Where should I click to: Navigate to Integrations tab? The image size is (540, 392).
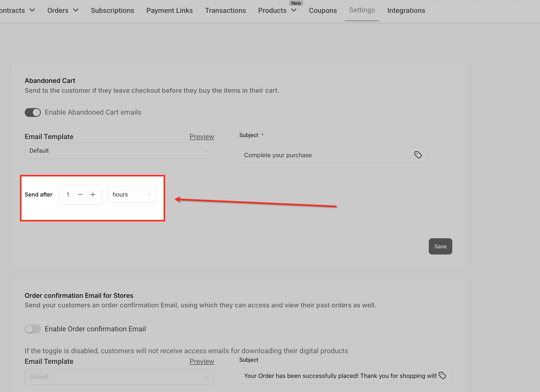click(406, 10)
